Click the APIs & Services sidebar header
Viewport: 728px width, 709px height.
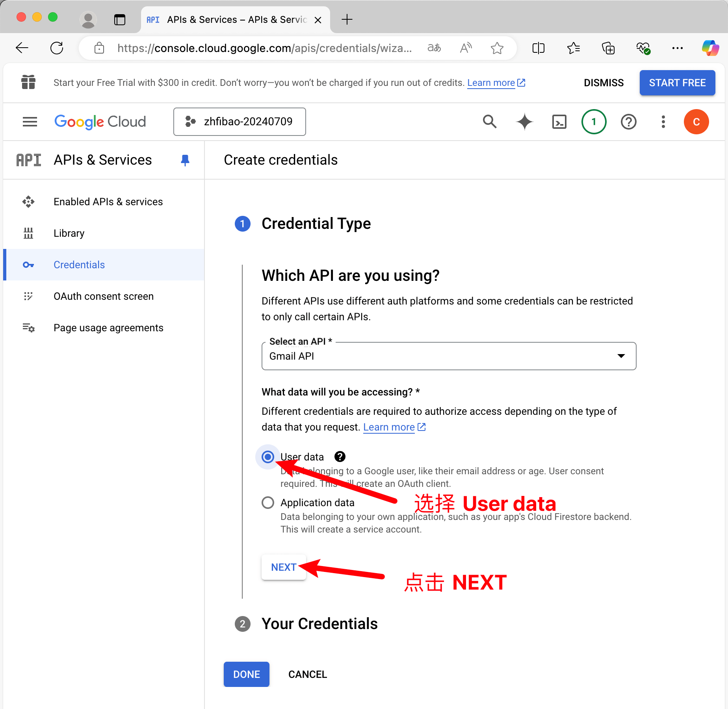(102, 160)
